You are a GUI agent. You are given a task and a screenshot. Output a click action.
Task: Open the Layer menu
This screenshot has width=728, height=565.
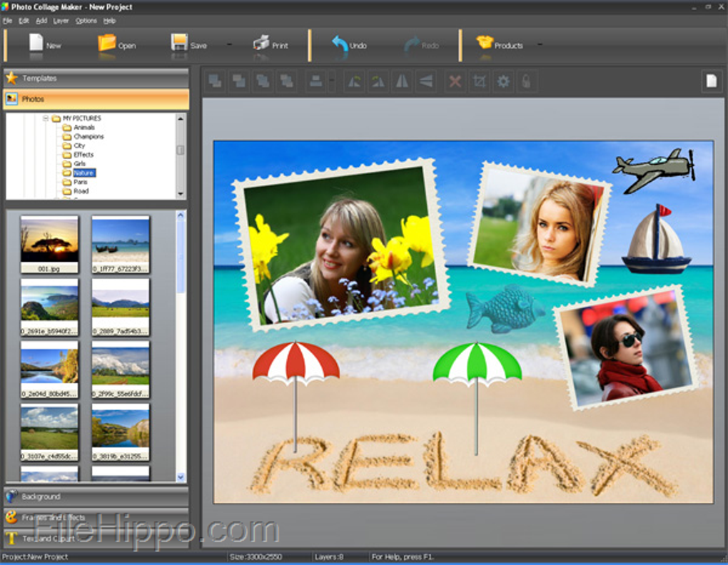click(x=61, y=21)
